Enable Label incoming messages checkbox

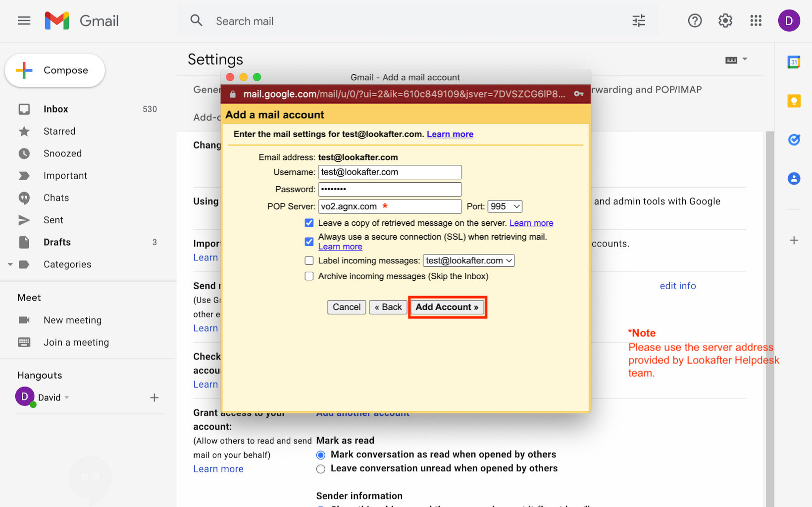point(309,260)
